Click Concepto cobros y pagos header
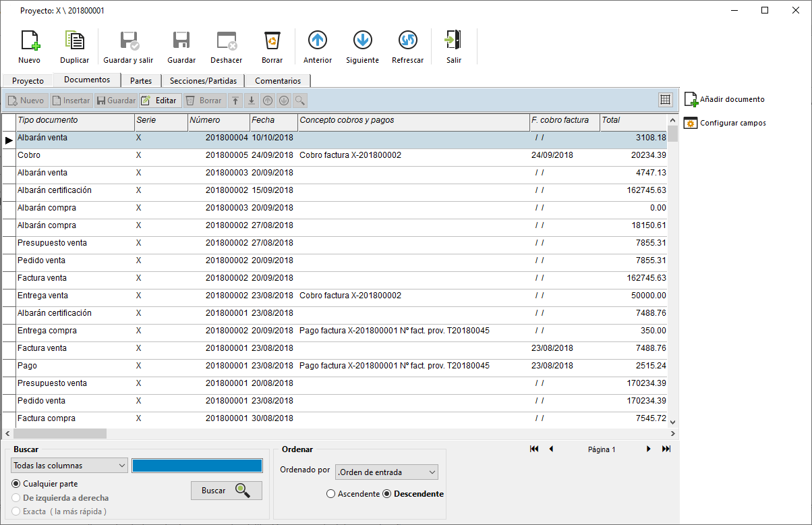This screenshot has width=812, height=525. (x=413, y=121)
